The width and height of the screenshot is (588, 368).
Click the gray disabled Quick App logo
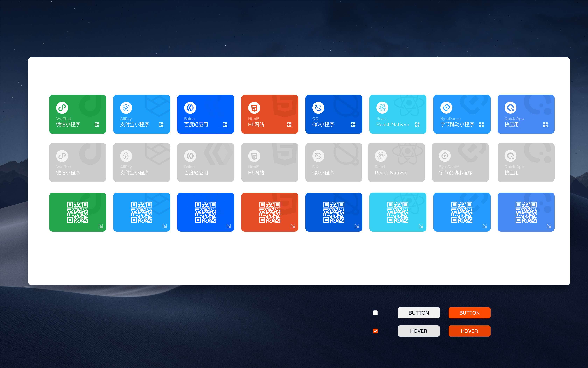point(510,156)
